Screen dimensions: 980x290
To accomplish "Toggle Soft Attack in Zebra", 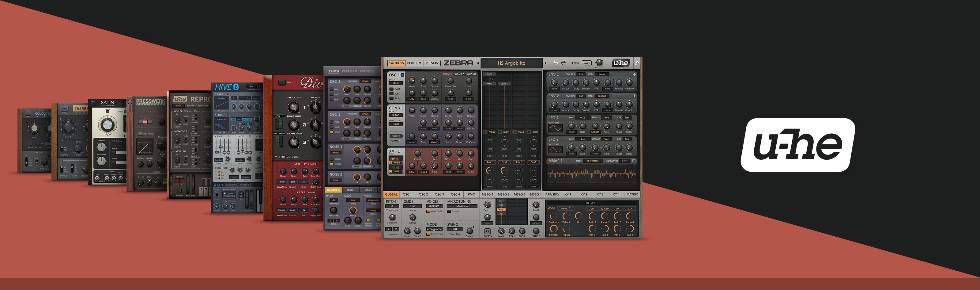I will (x=428, y=235).
